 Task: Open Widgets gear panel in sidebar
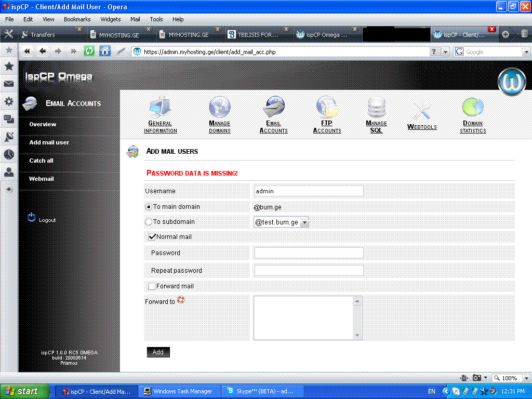point(9,101)
